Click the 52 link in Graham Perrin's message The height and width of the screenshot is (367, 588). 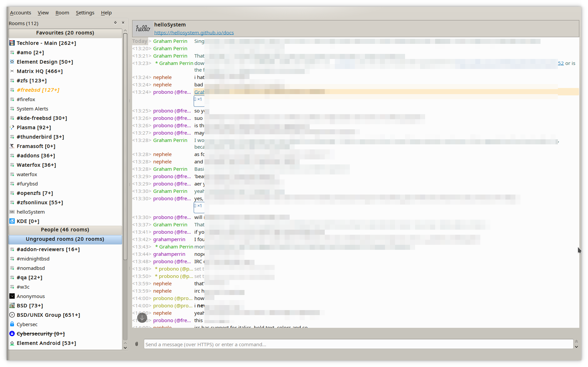pos(561,63)
